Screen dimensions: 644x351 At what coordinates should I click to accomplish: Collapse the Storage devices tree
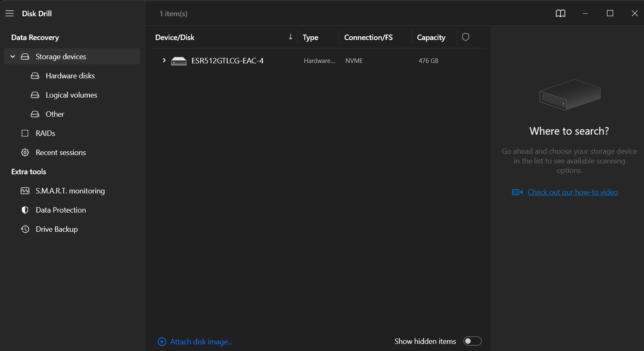coord(13,57)
